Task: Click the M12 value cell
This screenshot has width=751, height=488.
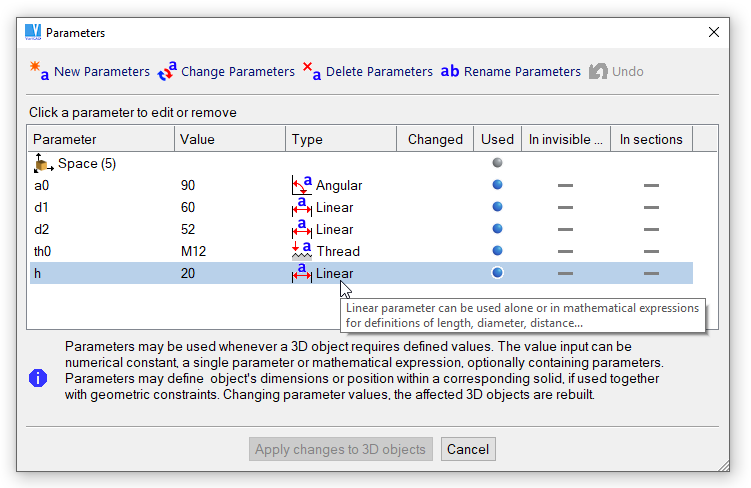Action: (194, 251)
